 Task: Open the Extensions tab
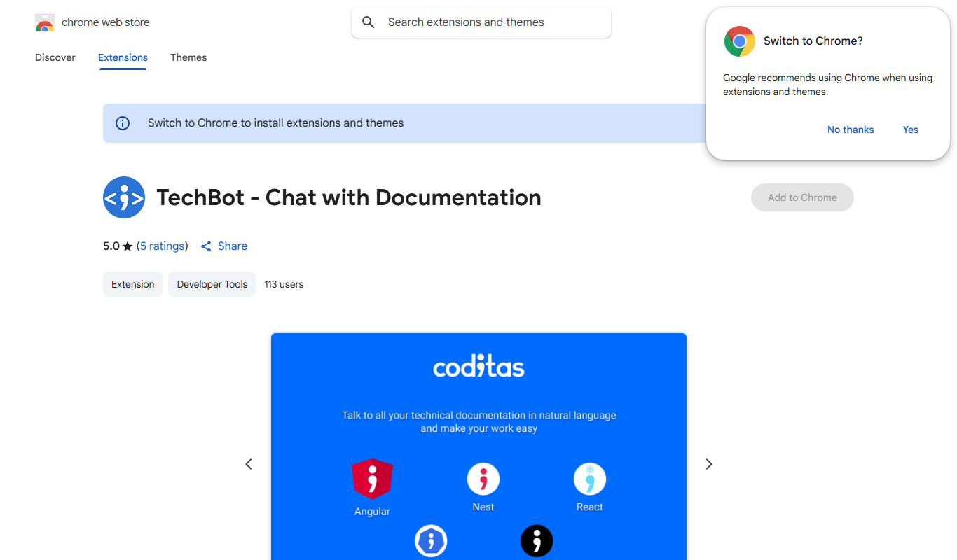click(x=123, y=57)
